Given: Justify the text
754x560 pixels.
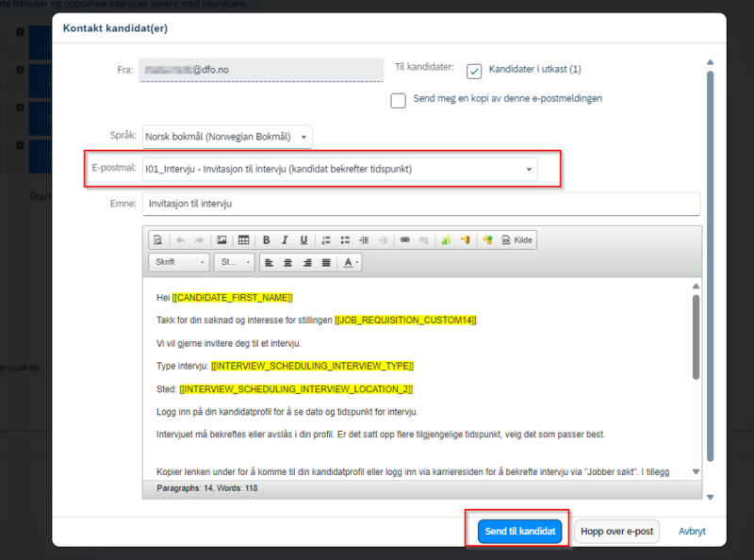Looking at the screenshot, I should coord(326,263).
